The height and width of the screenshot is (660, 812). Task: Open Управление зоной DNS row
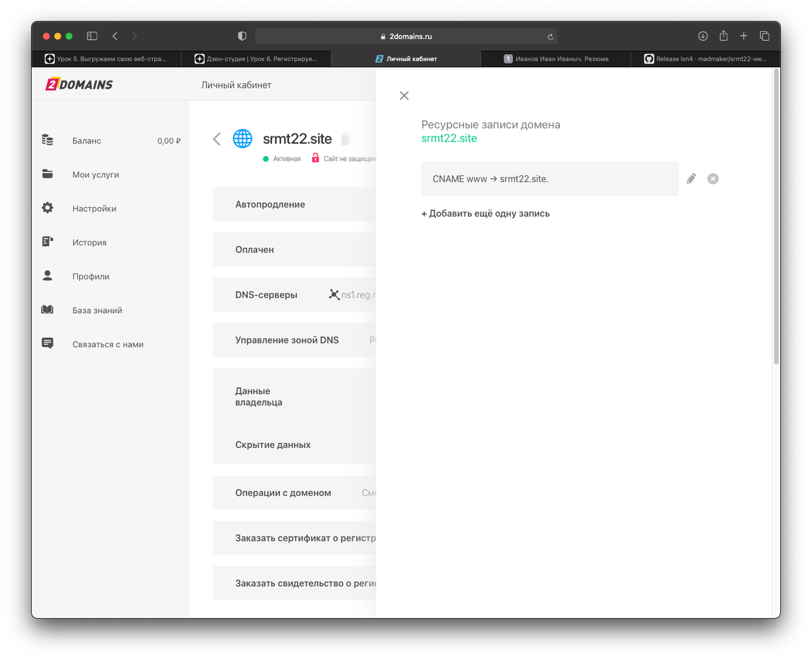coord(294,340)
